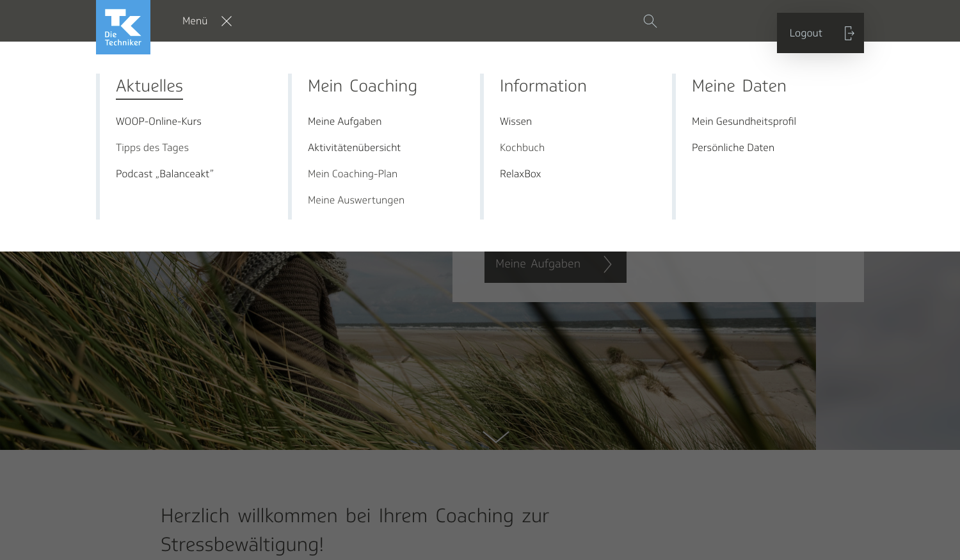Screen dimensions: 960x560
Task: Click the scroll-down chevron on the hero image
Action: pyautogui.click(x=496, y=436)
